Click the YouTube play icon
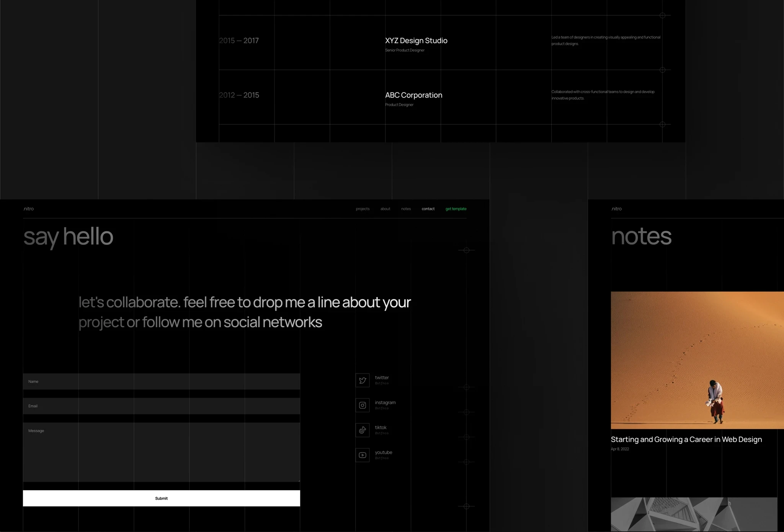 [362, 455]
